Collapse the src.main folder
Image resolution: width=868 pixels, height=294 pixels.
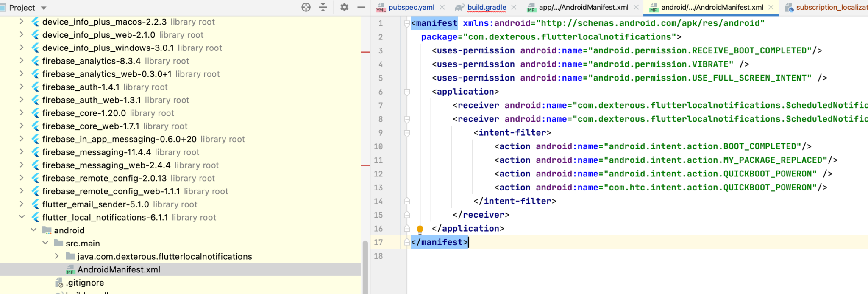(45, 243)
